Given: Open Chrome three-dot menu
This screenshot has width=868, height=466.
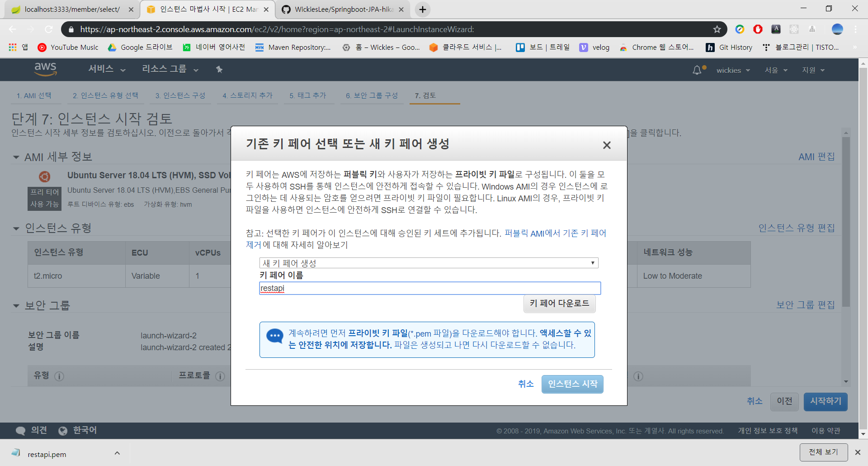Looking at the screenshot, I should pyautogui.click(x=856, y=29).
